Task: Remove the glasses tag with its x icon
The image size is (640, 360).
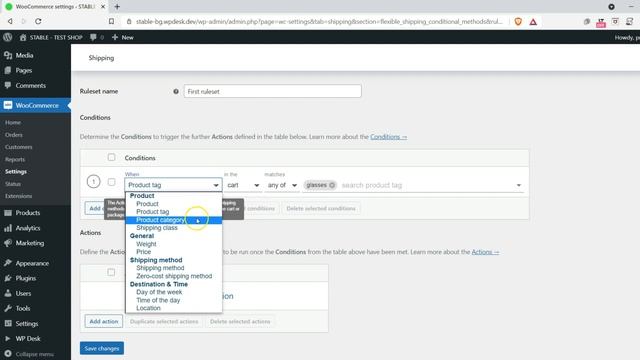Action: 332,185
